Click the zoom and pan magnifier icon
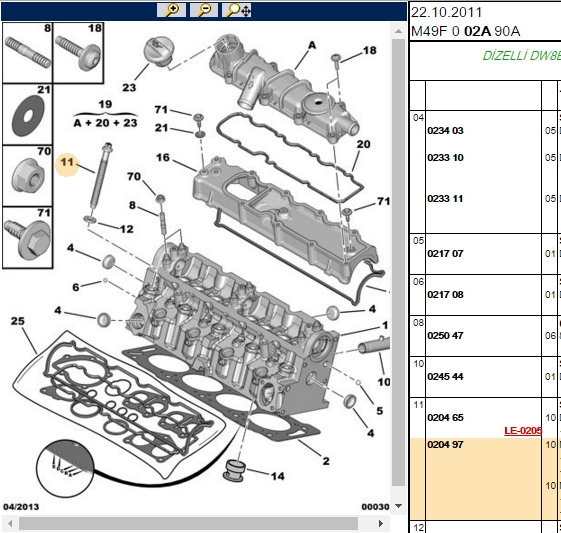 coord(236,10)
